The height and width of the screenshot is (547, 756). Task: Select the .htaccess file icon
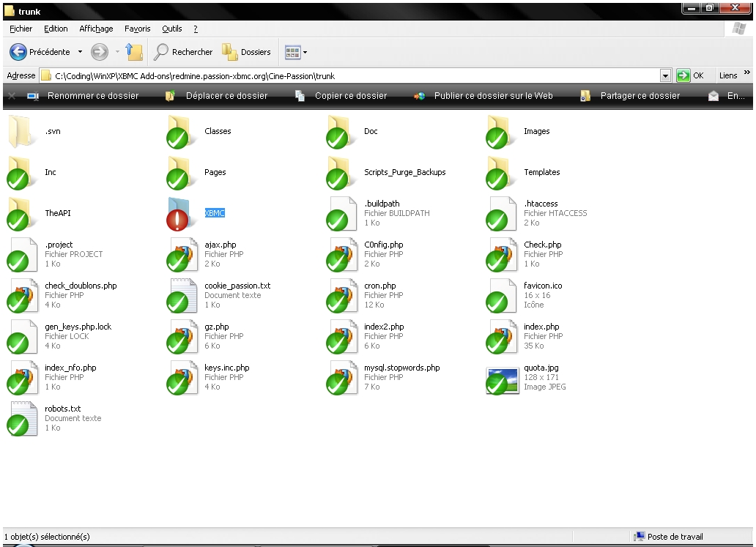click(501, 213)
